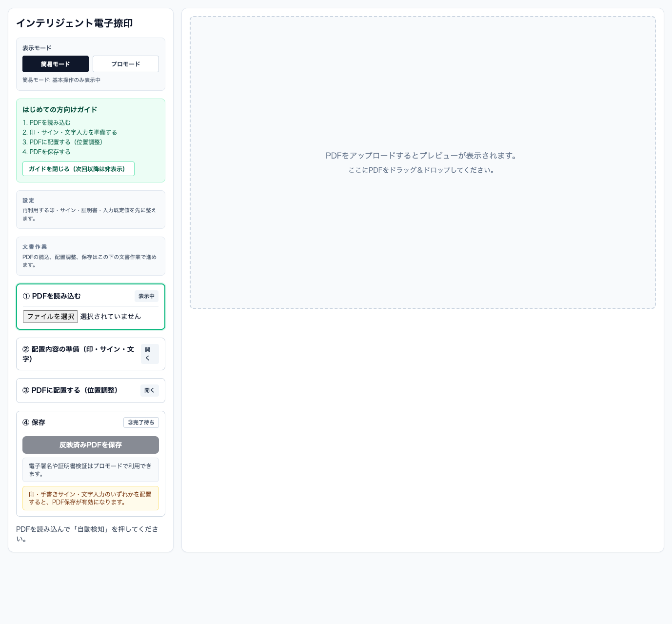
Task: Close the beginner guide permanently
Action: click(x=79, y=169)
